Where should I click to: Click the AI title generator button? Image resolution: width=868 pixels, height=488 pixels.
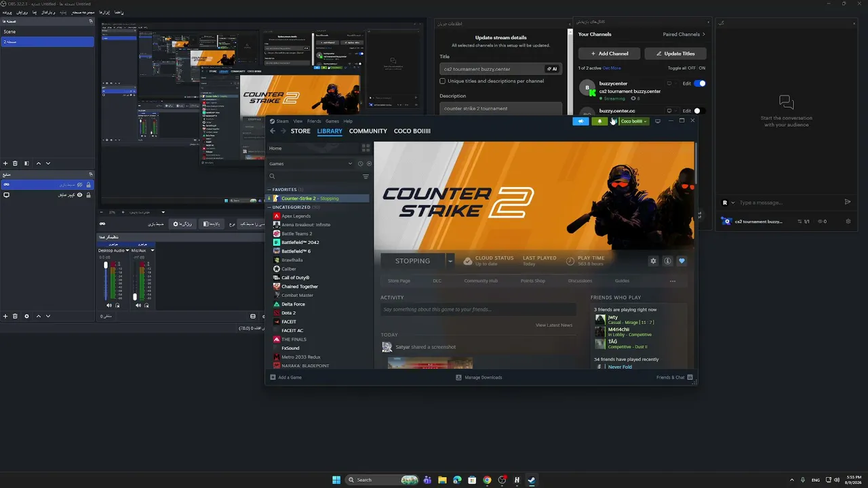click(x=553, y=68)
